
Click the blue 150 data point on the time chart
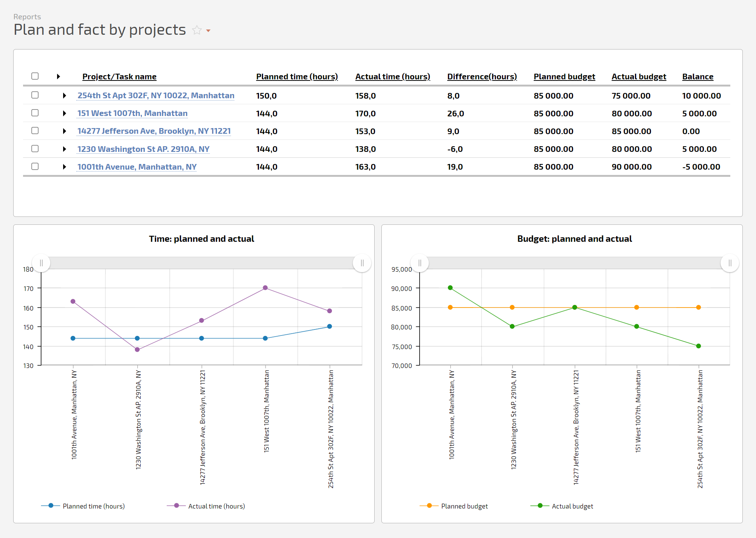click(330, 326)
